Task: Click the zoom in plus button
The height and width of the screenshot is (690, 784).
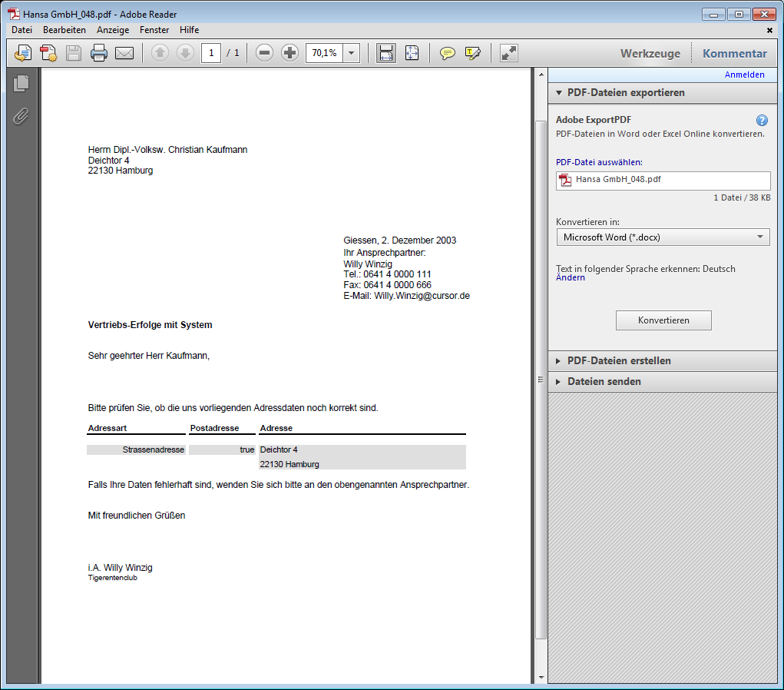Action: [289, 53]
